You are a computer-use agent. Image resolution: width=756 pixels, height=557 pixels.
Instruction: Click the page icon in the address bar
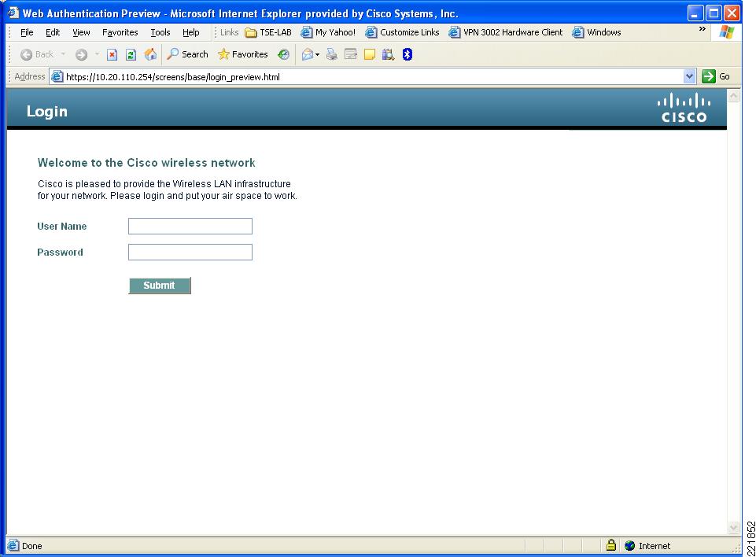click(57, 76)
